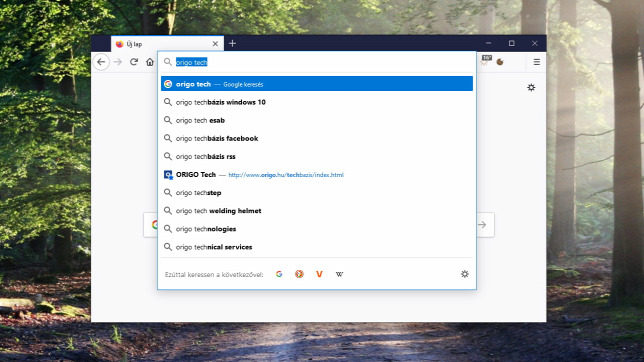Reload the current page

134,62
